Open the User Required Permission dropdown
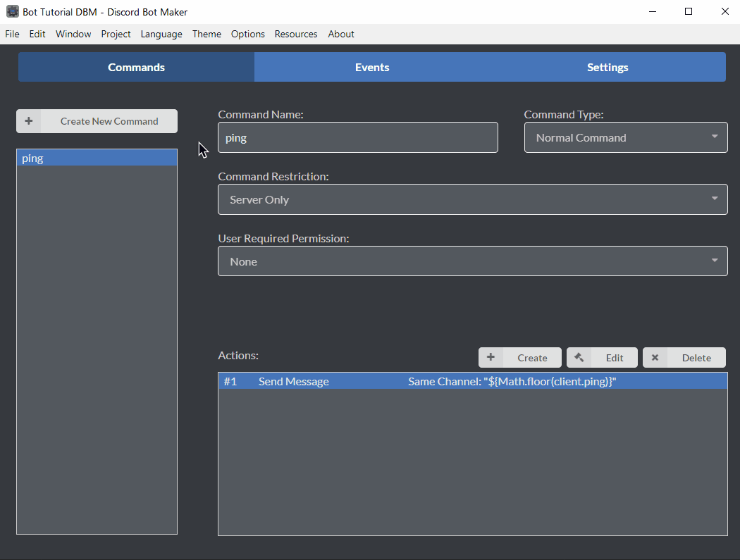 pos(472,261)
